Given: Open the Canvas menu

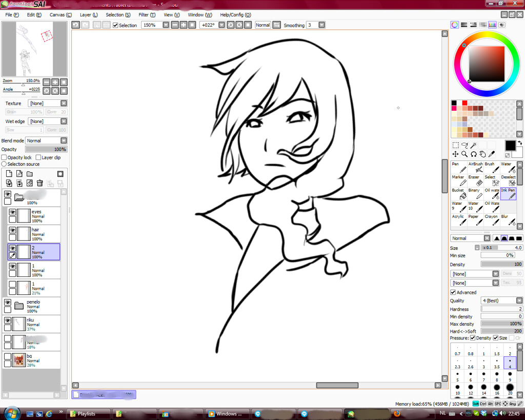Looking at the screenshot, I should pyautogui.click(x=60, y=15).
